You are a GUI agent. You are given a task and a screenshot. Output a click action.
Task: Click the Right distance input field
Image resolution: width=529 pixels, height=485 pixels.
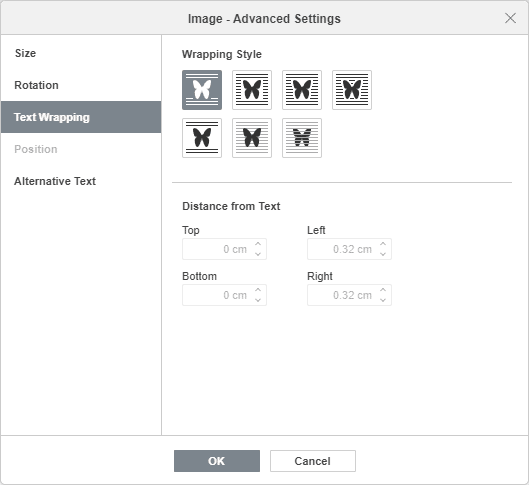pyautogui.click(x=349, y=295)
